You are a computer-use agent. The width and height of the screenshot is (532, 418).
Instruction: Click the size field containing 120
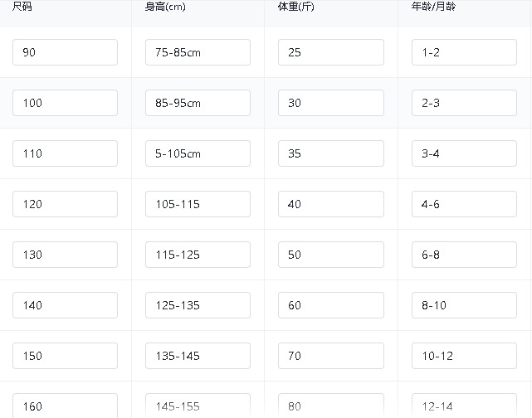click(65, 204)
